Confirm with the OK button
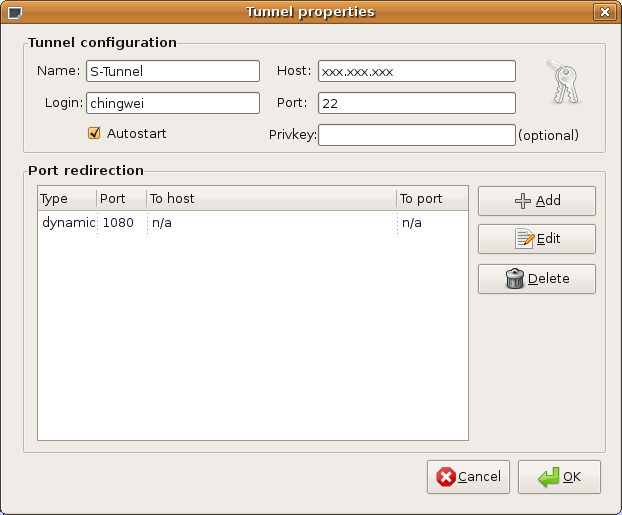The image size is (622, 515). tap(559, 477)
